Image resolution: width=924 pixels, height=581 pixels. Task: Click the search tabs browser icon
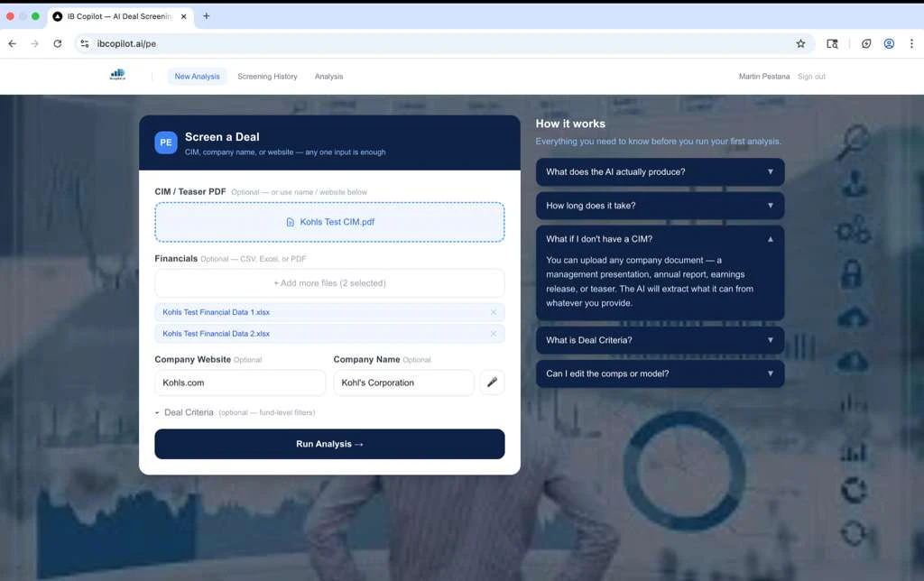click(832, 43)
